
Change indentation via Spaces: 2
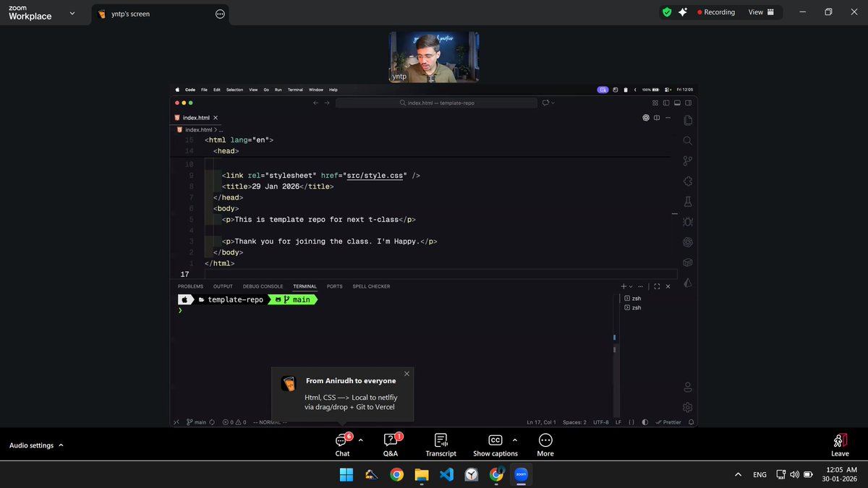click(574, 422)
